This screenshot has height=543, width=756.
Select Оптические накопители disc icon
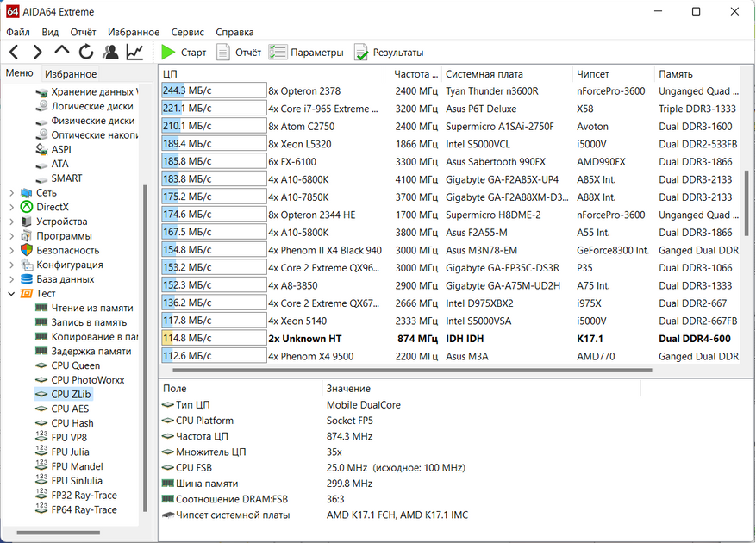[x=42, y=135]
